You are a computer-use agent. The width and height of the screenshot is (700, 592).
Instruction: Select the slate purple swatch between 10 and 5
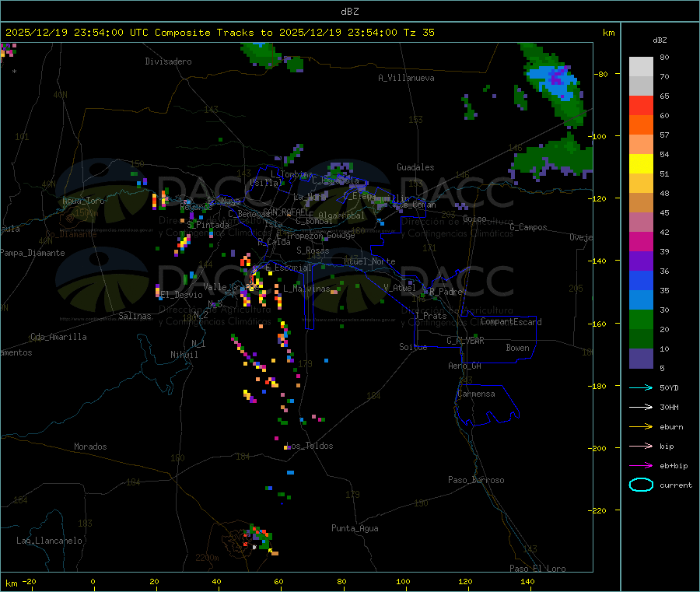tap(641, 358)
